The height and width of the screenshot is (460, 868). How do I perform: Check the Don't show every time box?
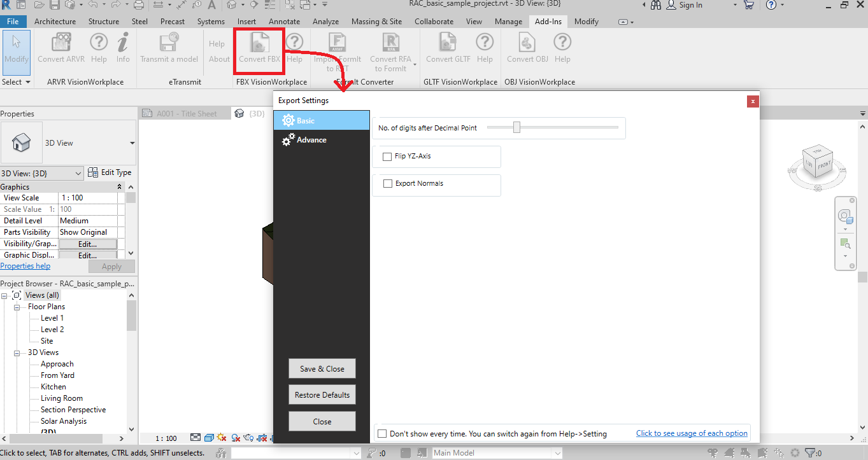pos(382,434)
